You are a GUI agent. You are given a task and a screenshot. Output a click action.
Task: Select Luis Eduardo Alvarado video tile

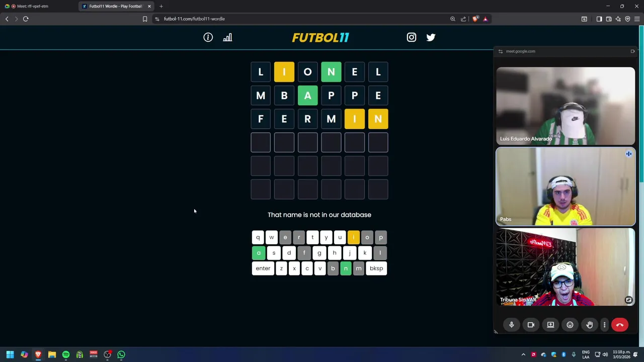click(566, 106)
